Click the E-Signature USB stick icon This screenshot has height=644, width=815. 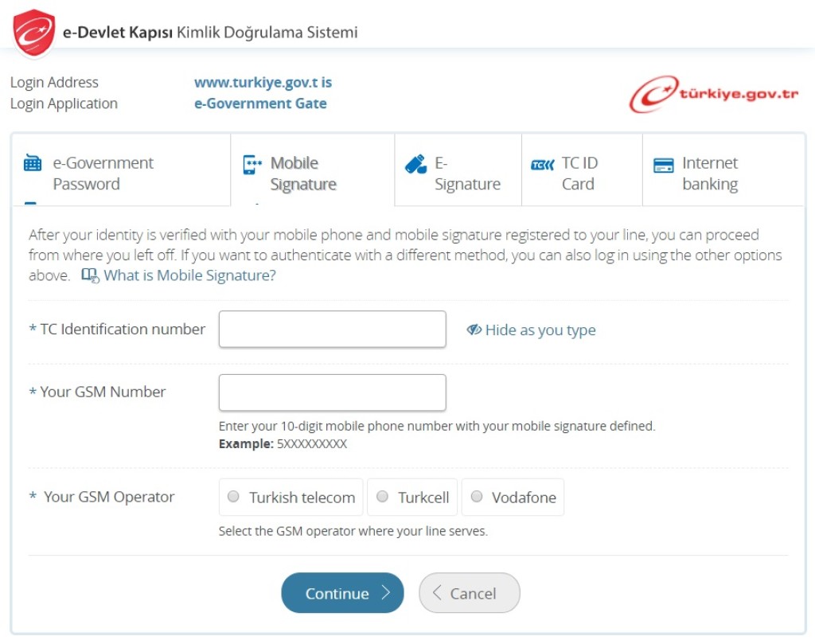pos(415,164)
